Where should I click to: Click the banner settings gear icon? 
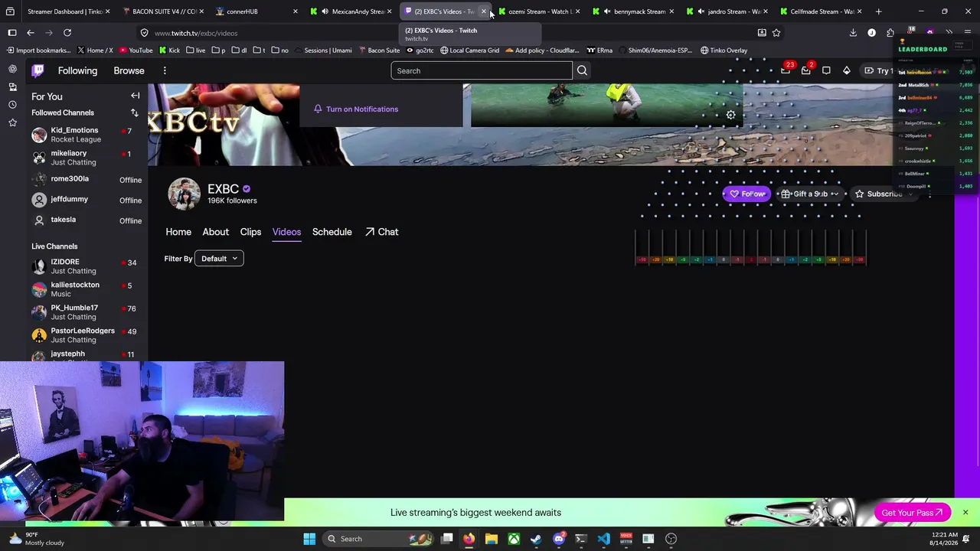click(730, 115)
